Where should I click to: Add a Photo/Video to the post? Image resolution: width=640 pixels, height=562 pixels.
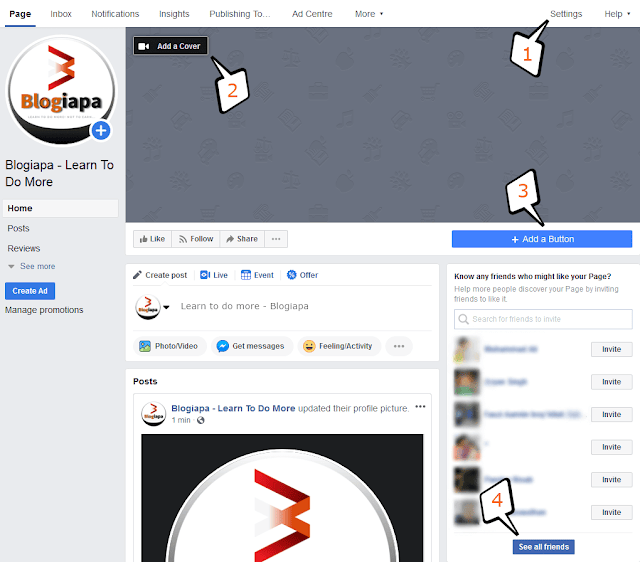pyautogui.click(x=169, y=346)
